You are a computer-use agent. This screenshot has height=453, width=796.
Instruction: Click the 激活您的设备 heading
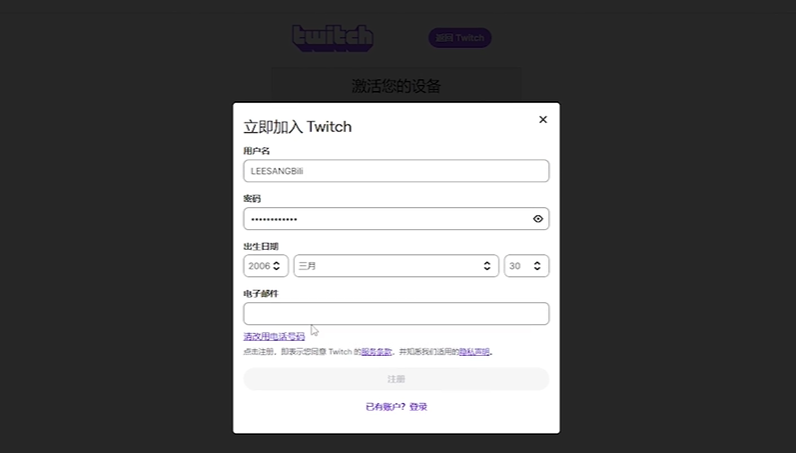pos(396,86)
